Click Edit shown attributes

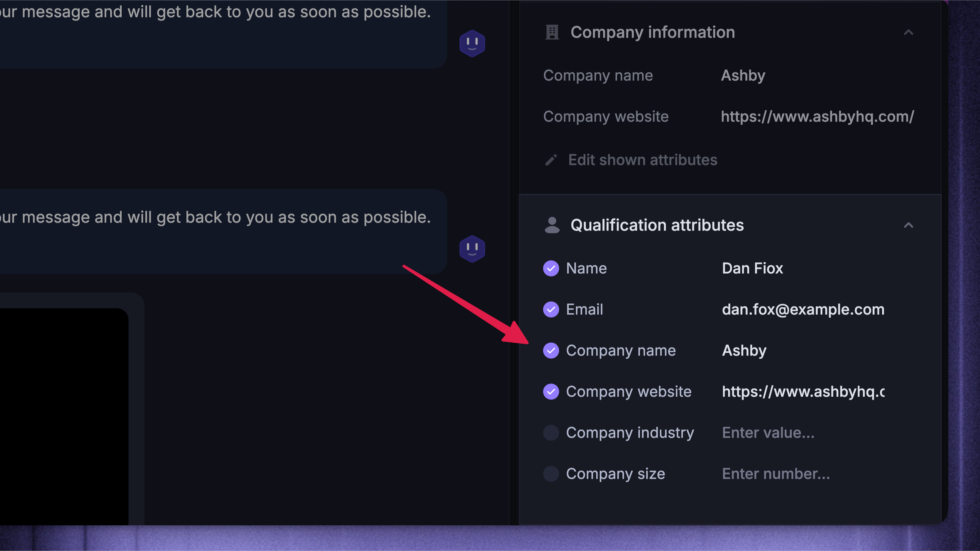642,160
